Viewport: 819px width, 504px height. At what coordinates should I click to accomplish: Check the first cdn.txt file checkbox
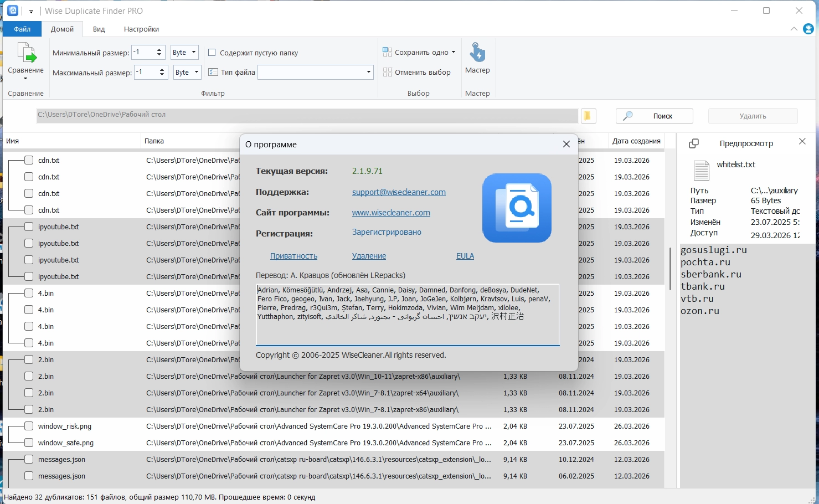[x=29, y=160]
